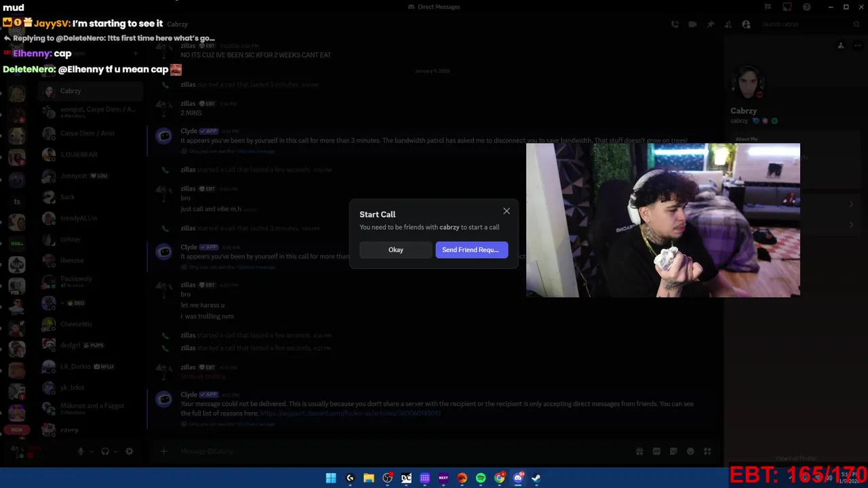Open Discord User Settings gear
Viewport: 868px width, 488px height.
pos(130,451)
